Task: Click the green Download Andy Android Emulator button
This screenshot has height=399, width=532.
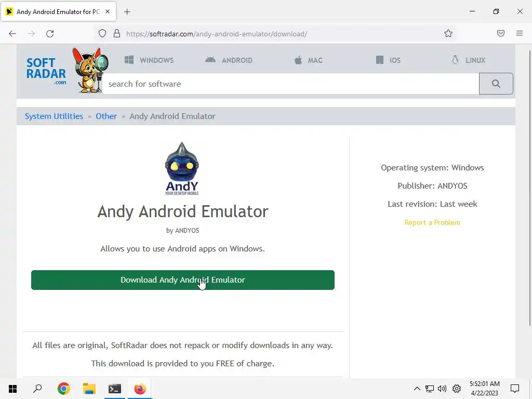Action: (x=183, y=280)
